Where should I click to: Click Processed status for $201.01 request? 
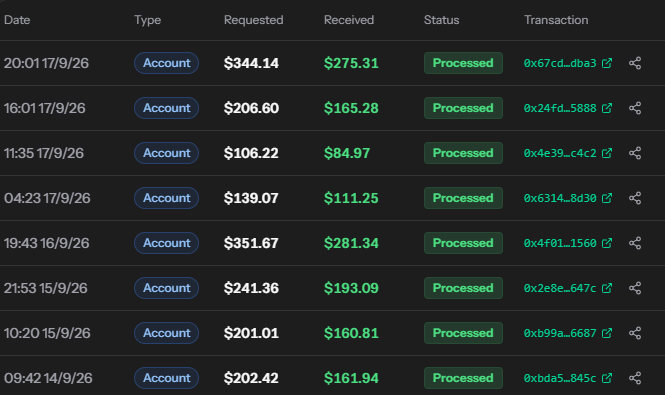pos(463,333)
